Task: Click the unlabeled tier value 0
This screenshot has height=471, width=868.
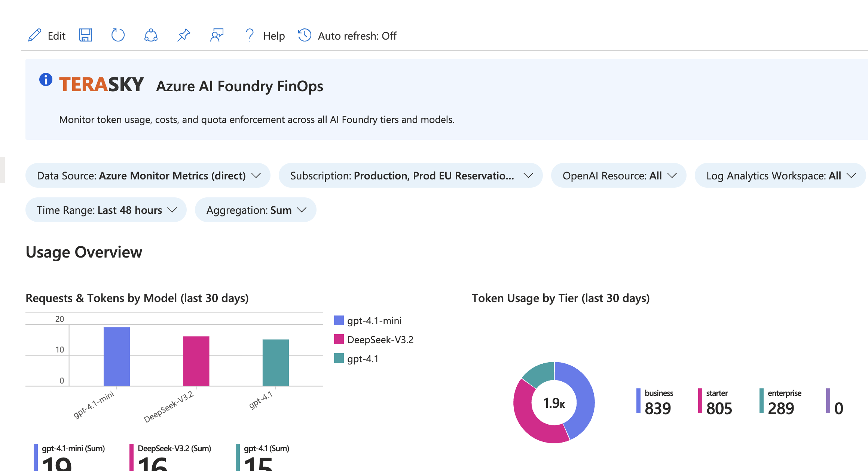Action: point(839,408)
